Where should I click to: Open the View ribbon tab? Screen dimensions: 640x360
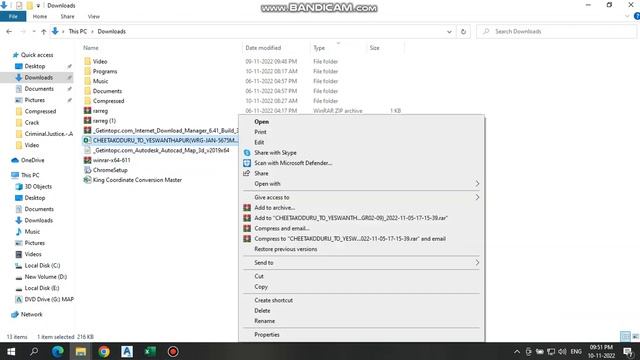(x=93, y=16)
